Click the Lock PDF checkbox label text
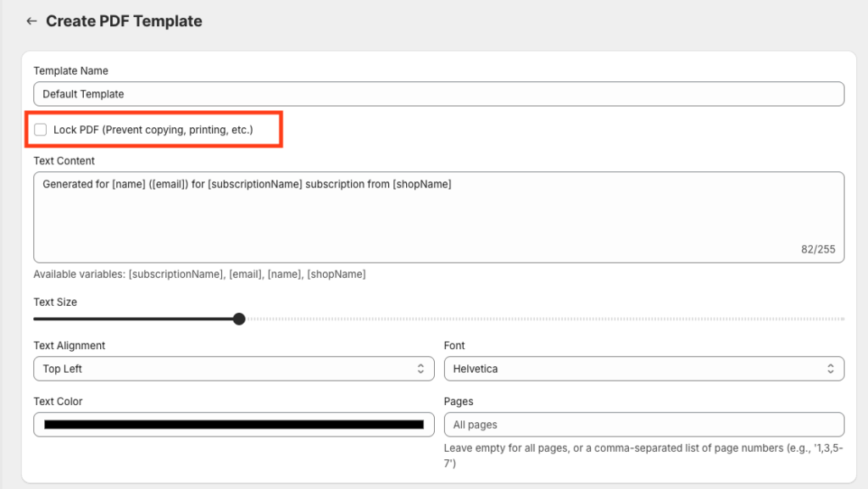This screenshot has width=868, height=489. pyautogui.click(x=153, y=130)
